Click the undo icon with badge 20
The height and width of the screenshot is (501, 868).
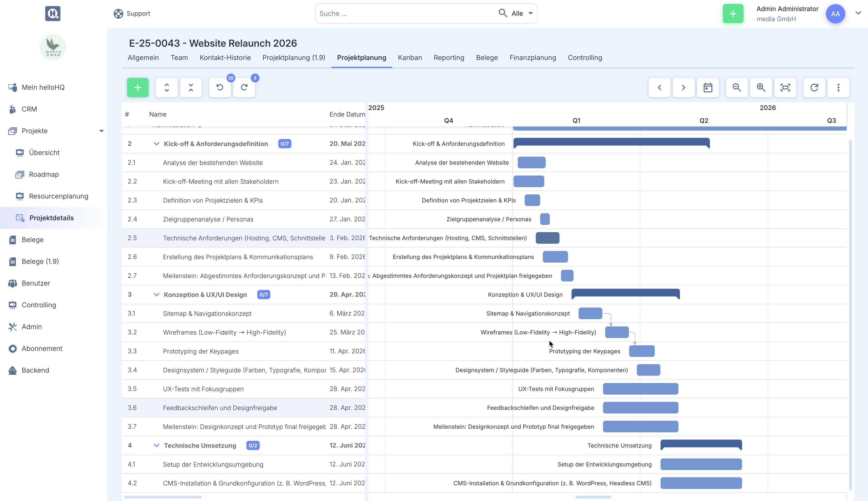[220, 87]
